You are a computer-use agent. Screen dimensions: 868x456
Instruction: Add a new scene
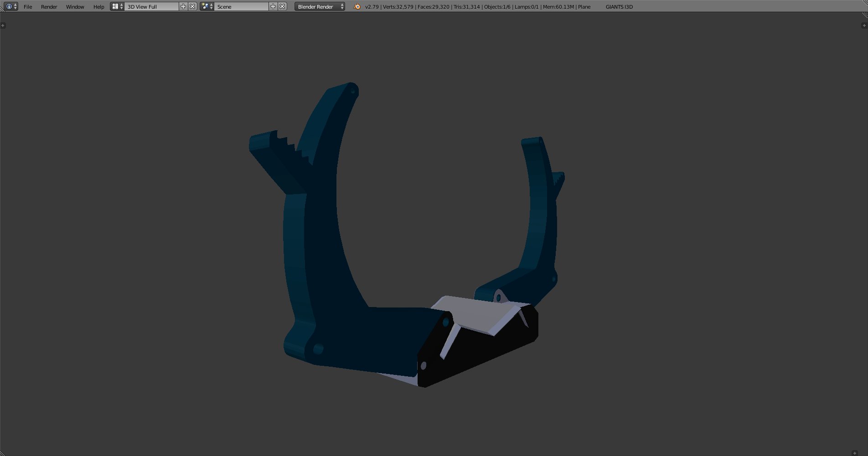coord(273,6)
